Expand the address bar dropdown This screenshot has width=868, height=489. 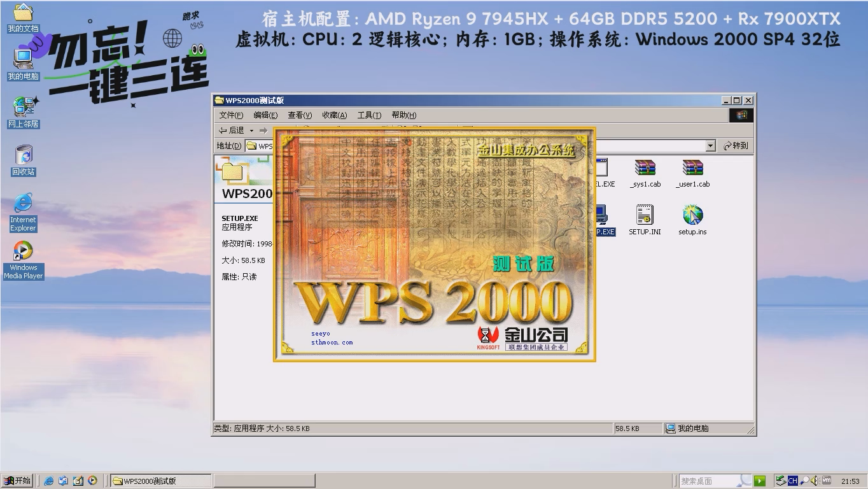click(711, 146)
